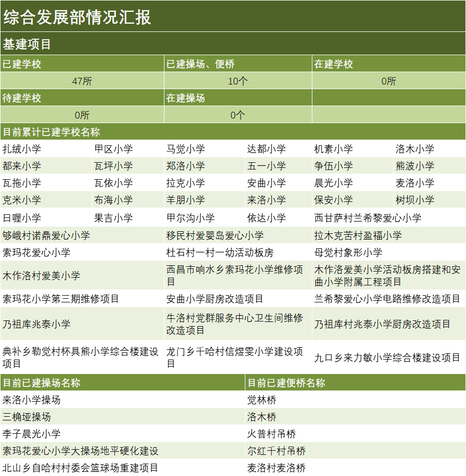
Task: Click the cell 瓦拖小学
Action: [x=46, y=182]
